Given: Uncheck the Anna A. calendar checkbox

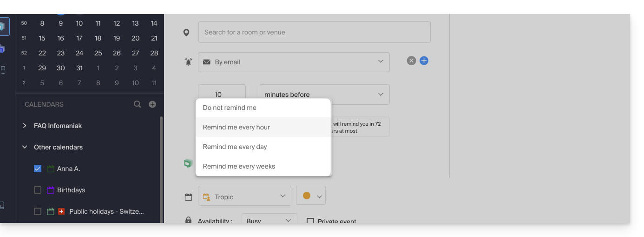Looking at the screenshot, I should [x=38, y=169].
